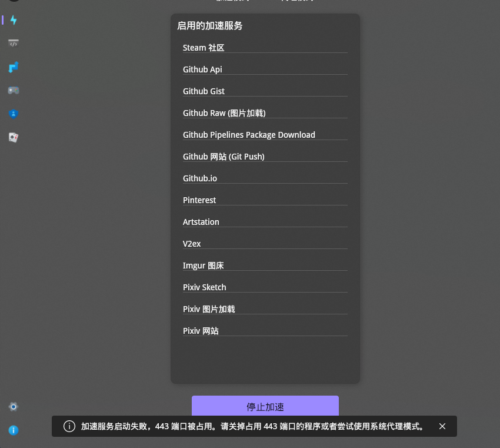
Task: Select the network acceleration lightning icon in sidebar
Action: (13, 20)
